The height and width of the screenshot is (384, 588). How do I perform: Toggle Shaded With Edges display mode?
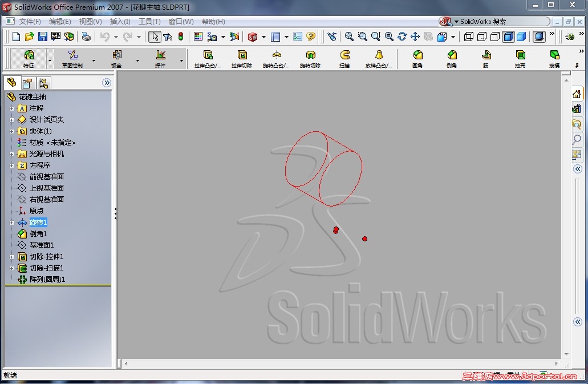point(509,37)
